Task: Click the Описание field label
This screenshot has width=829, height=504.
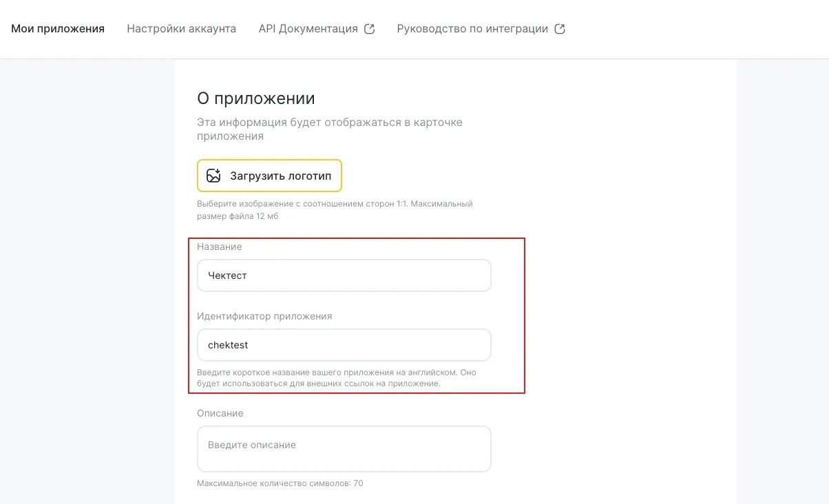Action: [x=220, y=413]
